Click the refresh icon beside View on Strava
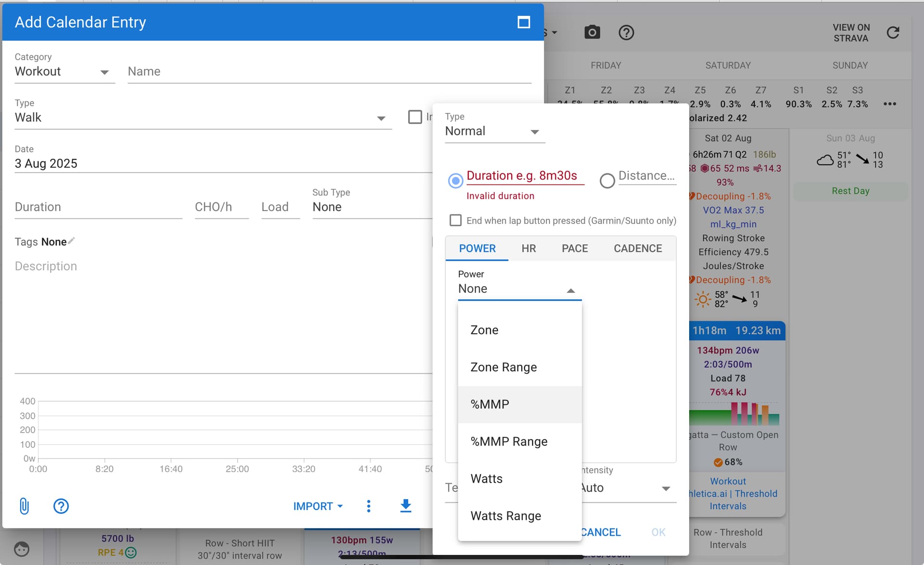The width and height of the screenshot is (924, 565). pyautogui.click(x=893, y=33)
